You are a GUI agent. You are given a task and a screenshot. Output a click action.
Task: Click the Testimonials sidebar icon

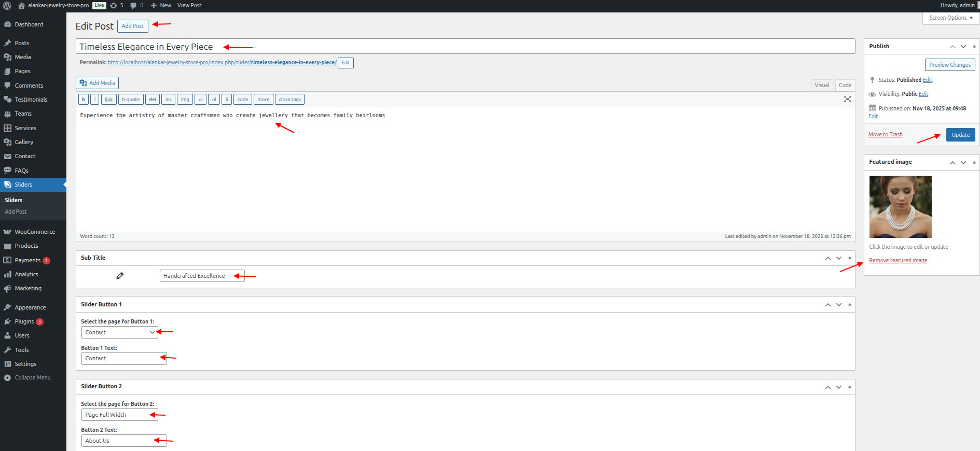click(7, 100)
